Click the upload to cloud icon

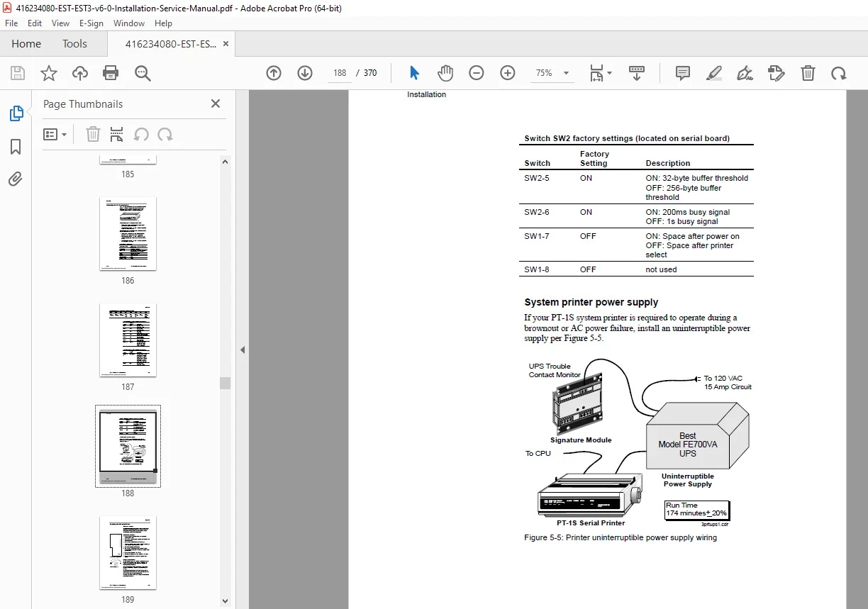80,73
